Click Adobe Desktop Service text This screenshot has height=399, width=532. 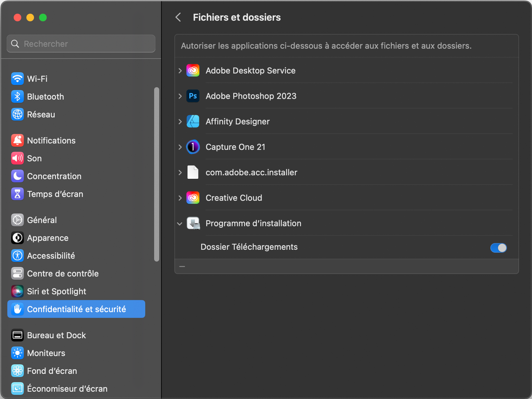click(250, 70)
